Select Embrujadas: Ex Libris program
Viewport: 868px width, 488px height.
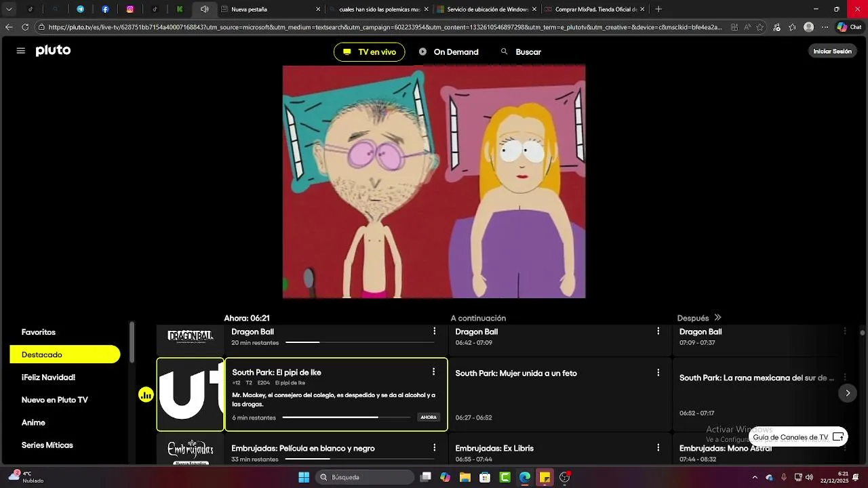coord(494,449)
